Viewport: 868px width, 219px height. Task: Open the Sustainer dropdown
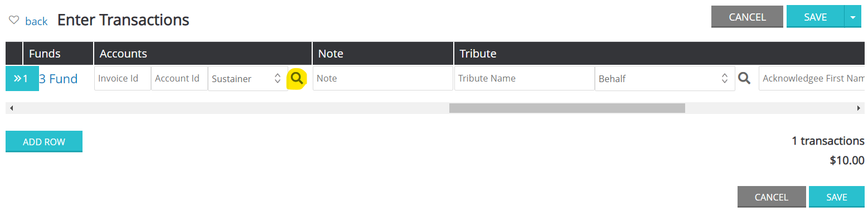[x=248, y=78]
